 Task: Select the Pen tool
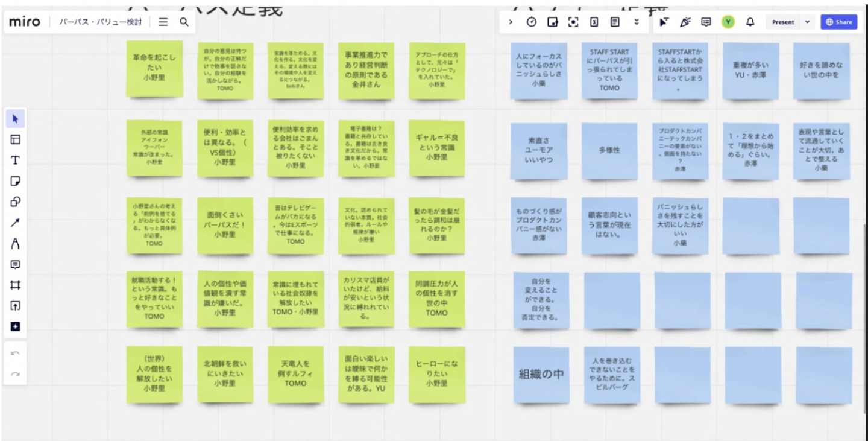click(15, 244)
